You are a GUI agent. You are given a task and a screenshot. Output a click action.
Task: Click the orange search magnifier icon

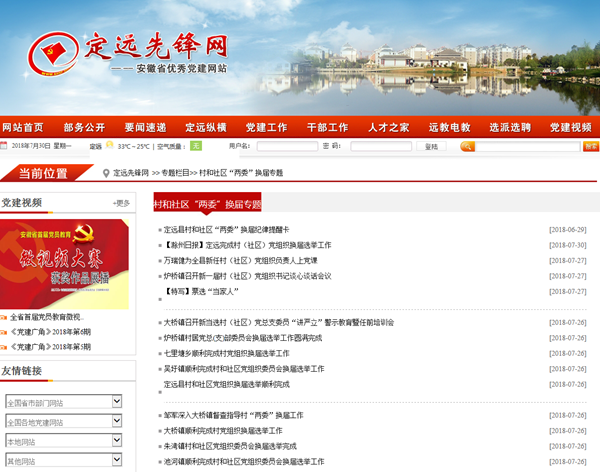(x=467, y=146)
